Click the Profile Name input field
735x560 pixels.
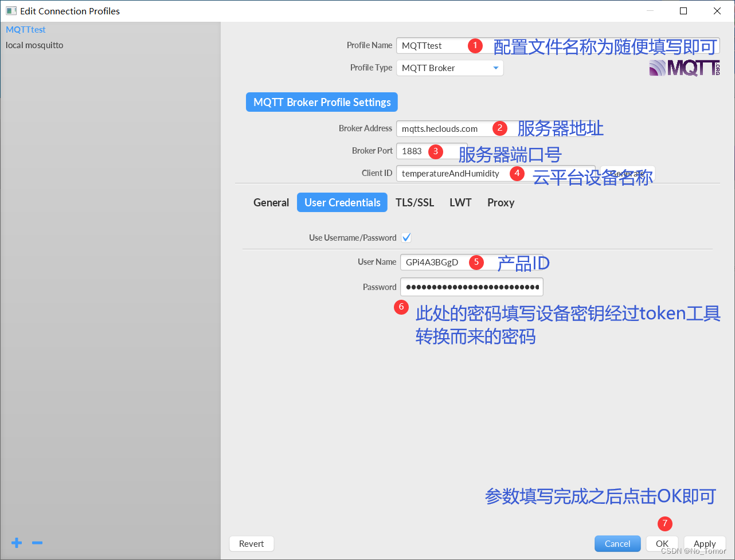tap(558, 45)
